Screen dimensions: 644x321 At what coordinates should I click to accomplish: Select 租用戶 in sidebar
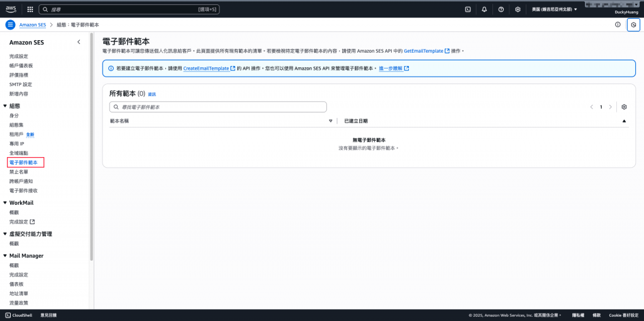(16, 134)
